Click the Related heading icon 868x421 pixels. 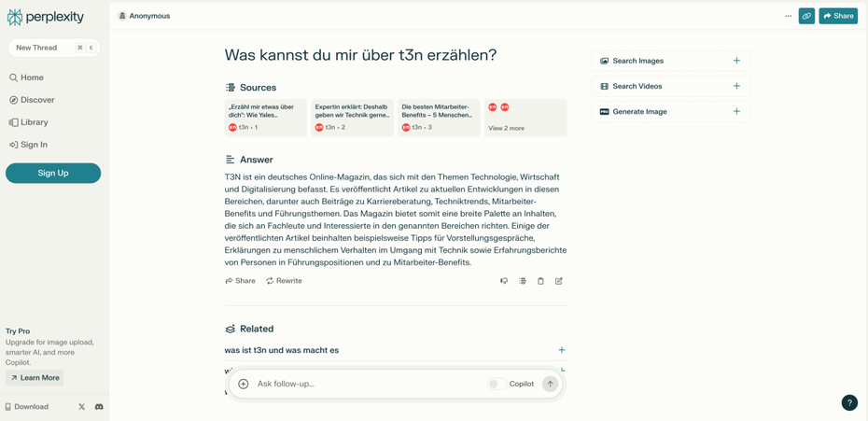[x=231, y=329]
